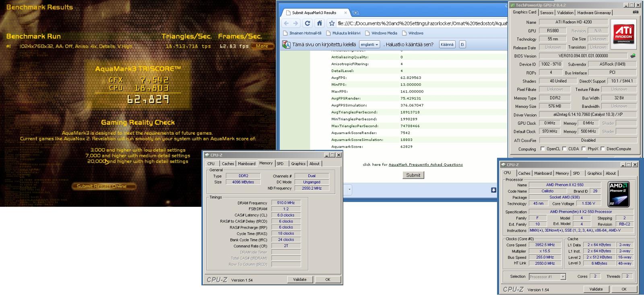
Task: Select the ATI Radeon HD 4200 name field
Action: click(574, 22)
